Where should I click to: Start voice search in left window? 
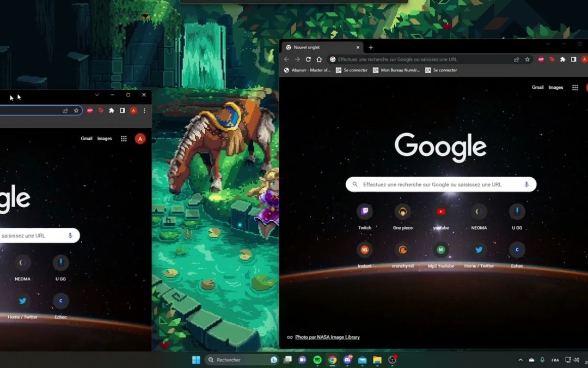[70, 236]
